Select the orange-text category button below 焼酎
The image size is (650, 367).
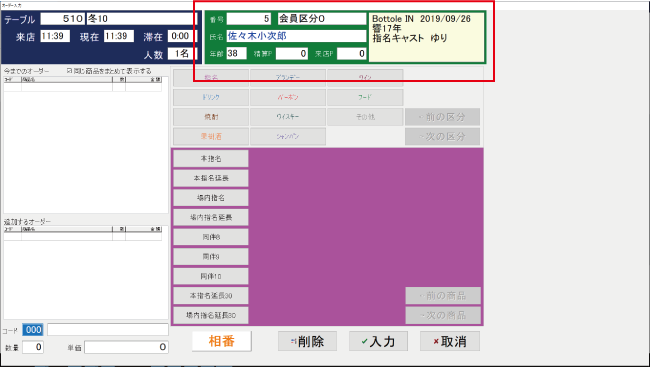(211, 136)
